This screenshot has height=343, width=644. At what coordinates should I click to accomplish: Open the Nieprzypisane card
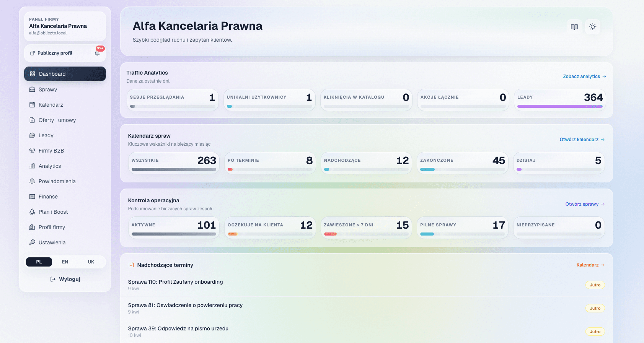pos(559,228)
